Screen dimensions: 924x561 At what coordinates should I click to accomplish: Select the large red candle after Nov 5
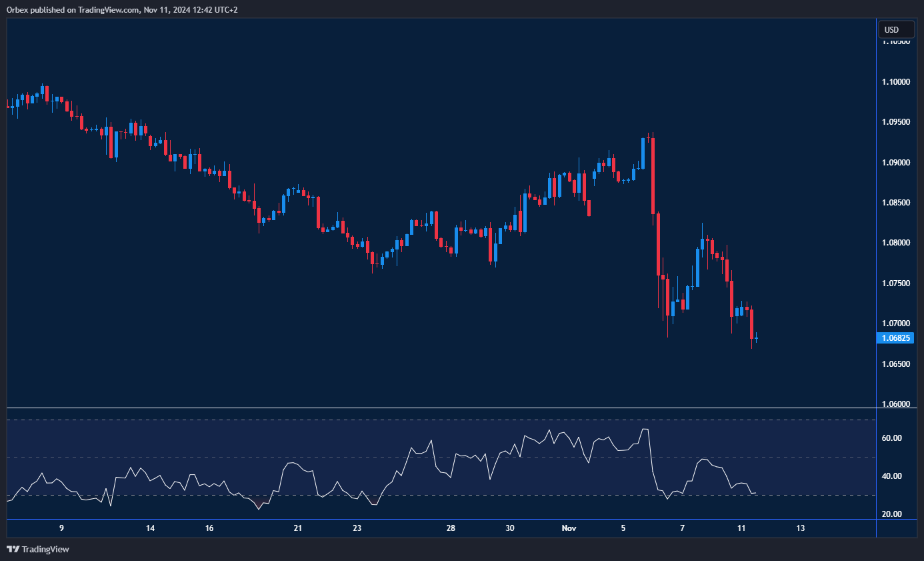point(653,175)
